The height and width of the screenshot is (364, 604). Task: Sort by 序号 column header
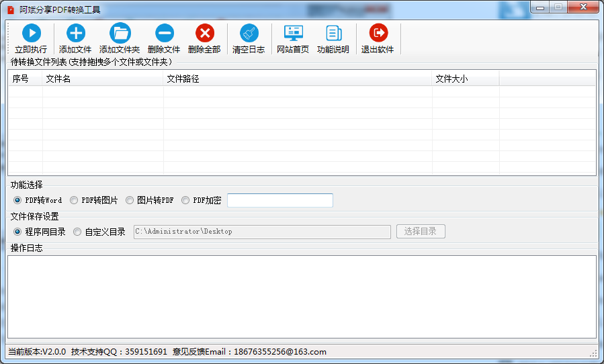click(25, 79)
